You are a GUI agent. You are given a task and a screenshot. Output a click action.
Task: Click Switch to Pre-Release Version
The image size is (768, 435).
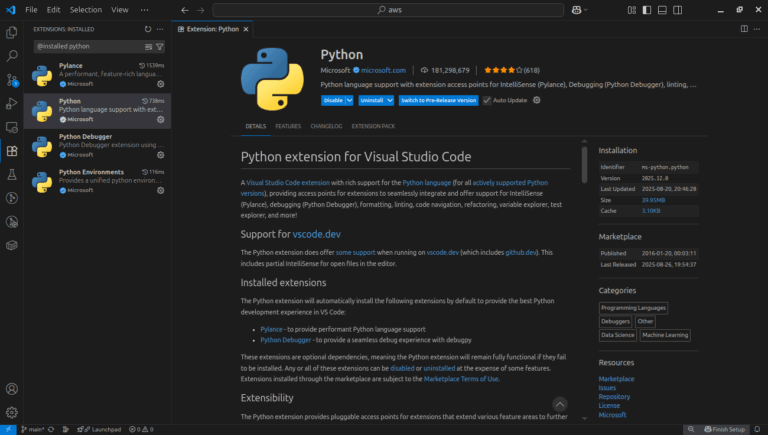point(438,100)
